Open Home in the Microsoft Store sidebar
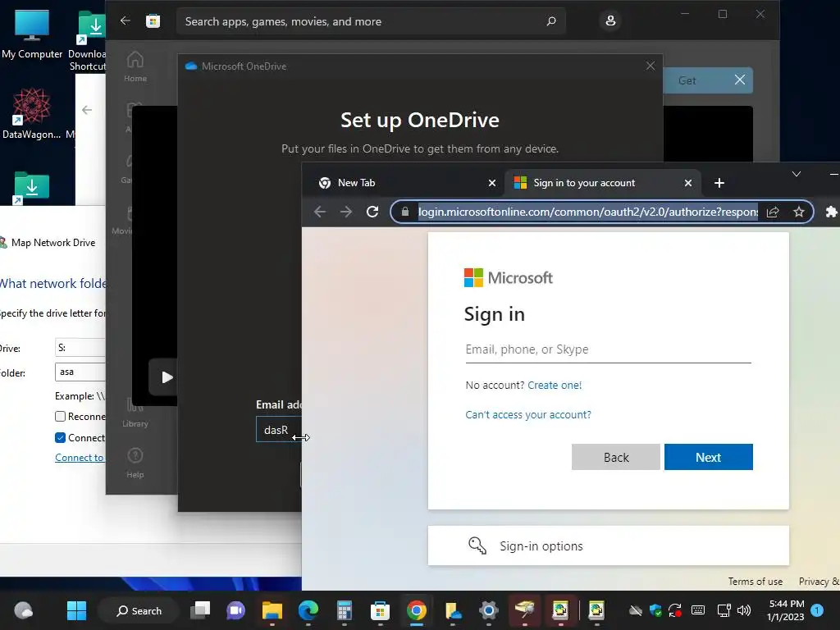Image resolution: width=840 pixels, height=630 pixels. (135, 66)
